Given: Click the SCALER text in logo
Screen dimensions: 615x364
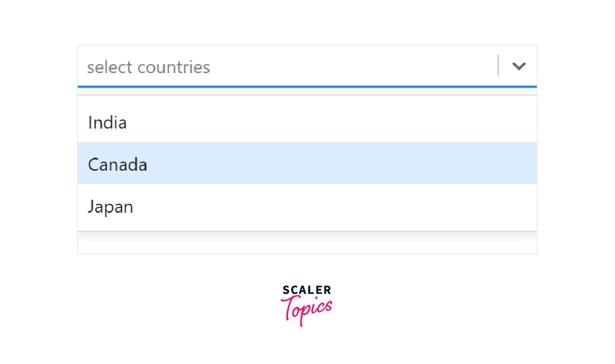Looking at the screenshot, I should tap(306, 290).
